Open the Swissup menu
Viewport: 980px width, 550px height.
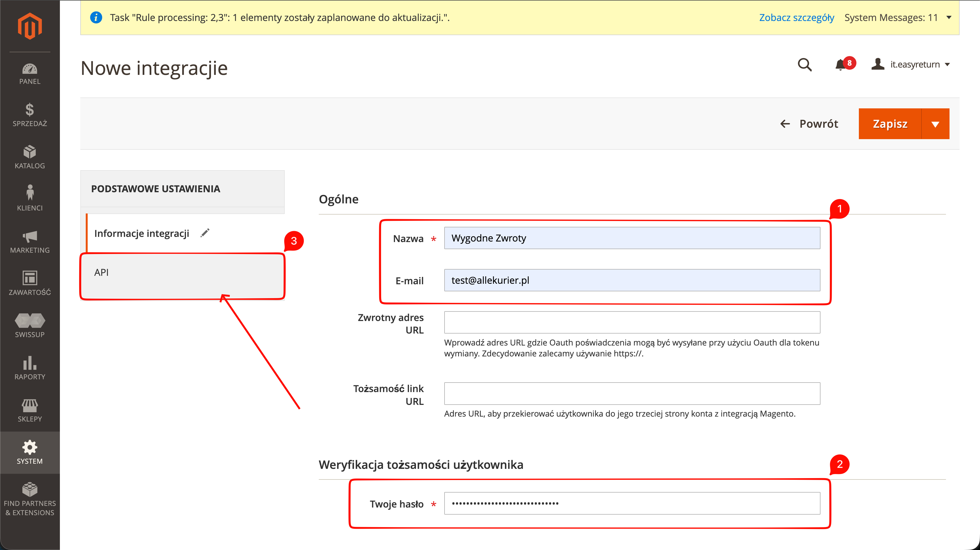click(30, 326)
